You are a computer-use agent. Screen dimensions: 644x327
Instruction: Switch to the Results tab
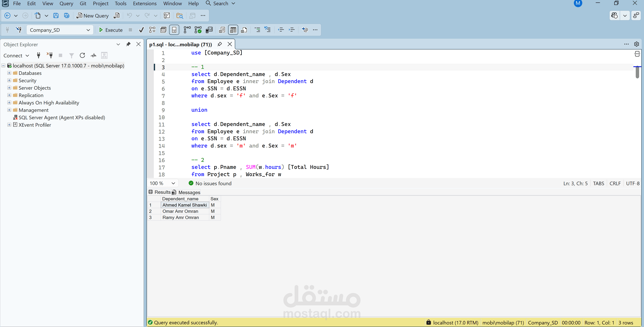160,192
